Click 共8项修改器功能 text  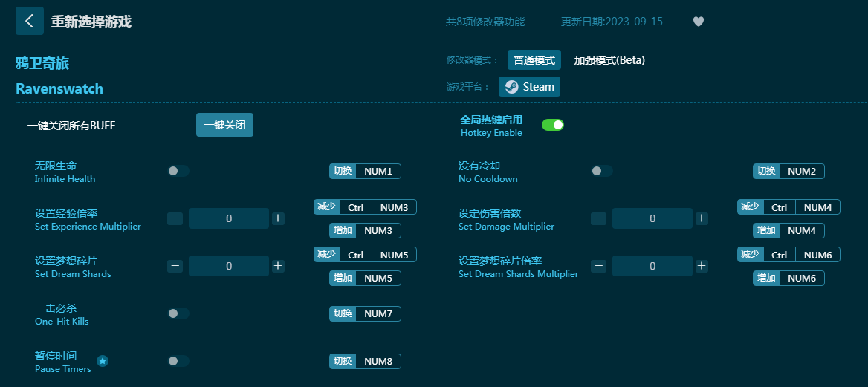tap(485, 22)
